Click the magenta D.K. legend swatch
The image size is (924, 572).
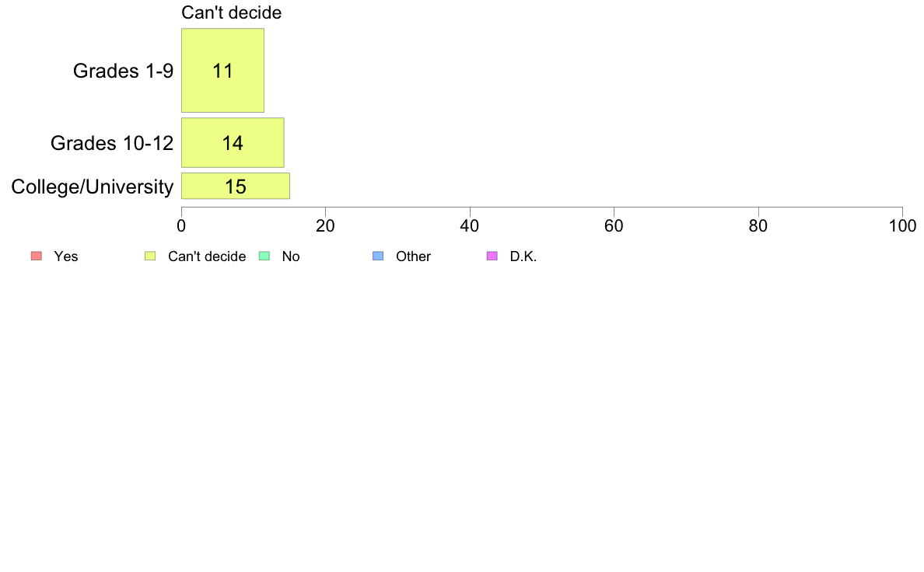click(492, 256)
